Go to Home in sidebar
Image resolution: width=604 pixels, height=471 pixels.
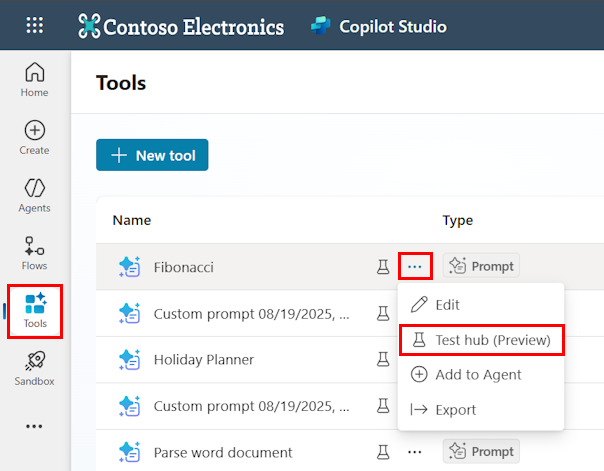[34, 79]
